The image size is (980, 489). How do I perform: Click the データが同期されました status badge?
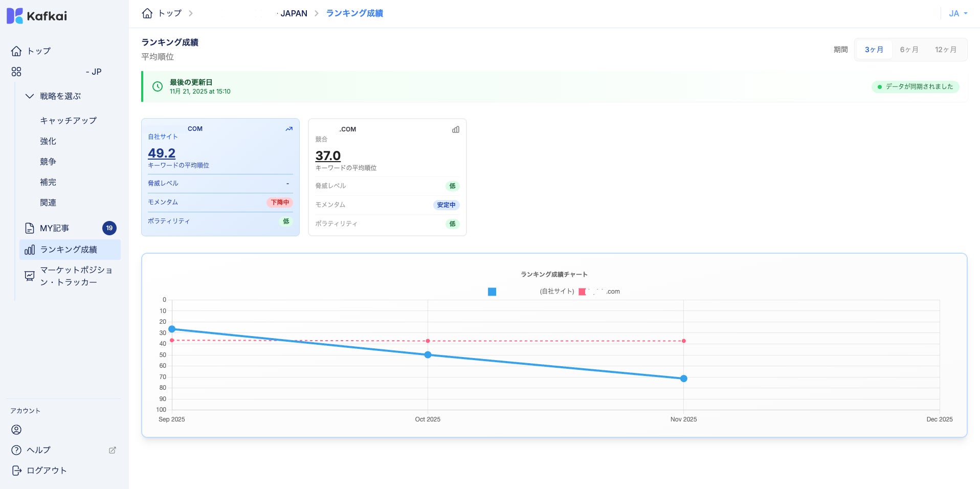[x=916, y=87]
